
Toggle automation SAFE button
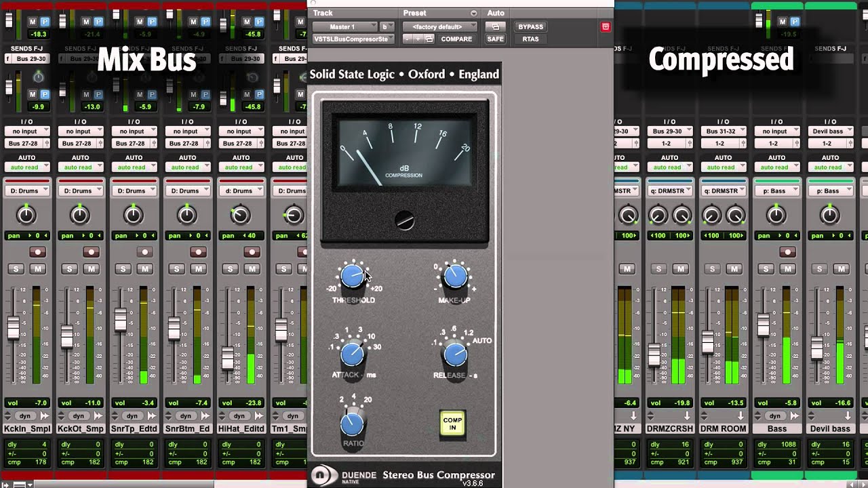[495, 39]
